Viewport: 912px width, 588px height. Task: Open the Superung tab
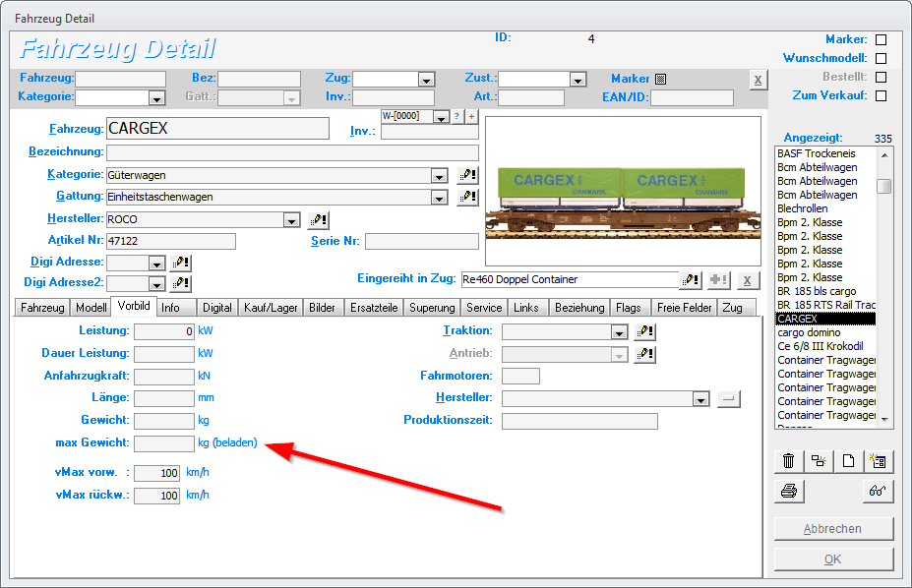[432, 308]
